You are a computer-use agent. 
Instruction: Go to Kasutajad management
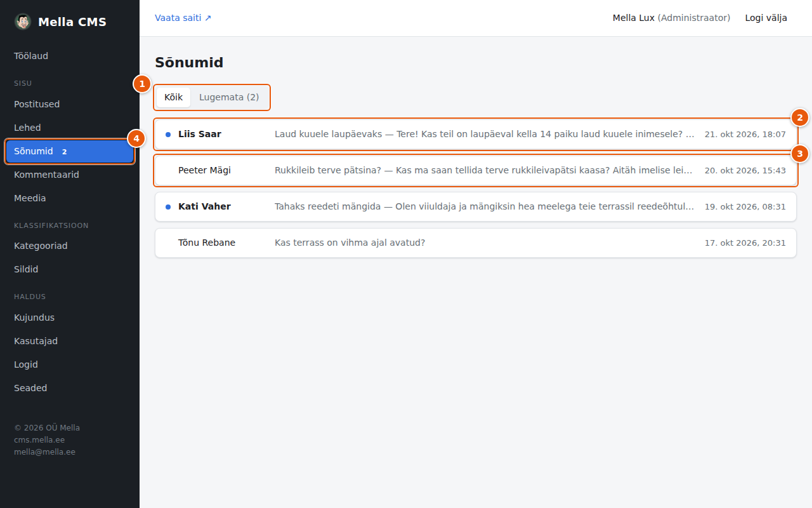coord(70,341)
